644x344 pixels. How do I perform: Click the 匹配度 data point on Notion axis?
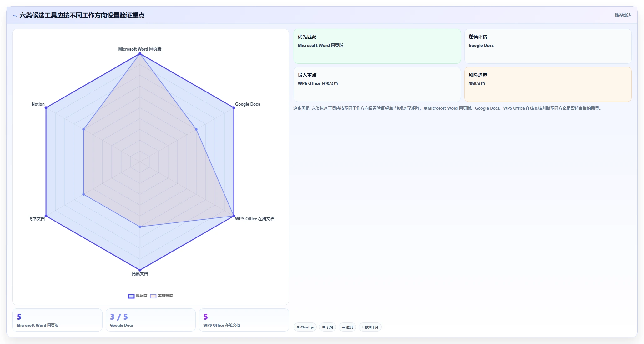[x=46, y=108]
